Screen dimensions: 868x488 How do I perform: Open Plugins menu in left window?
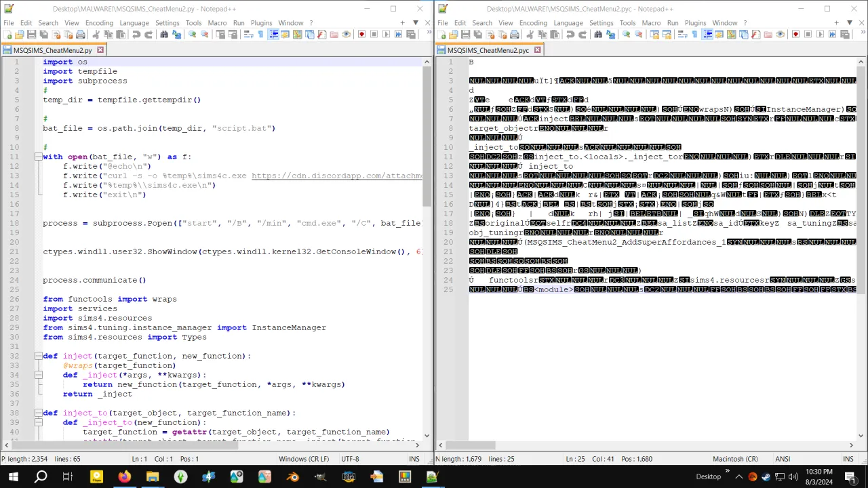click(x=261, y=23)
